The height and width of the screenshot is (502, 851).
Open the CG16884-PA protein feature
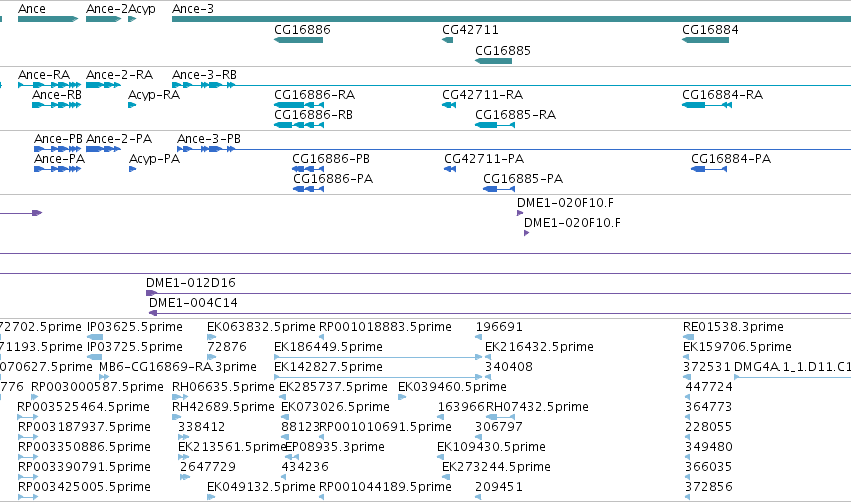tap(709, 169)
